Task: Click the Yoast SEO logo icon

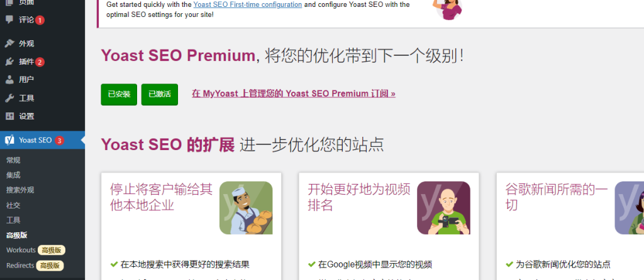Action: coord(9,140)
